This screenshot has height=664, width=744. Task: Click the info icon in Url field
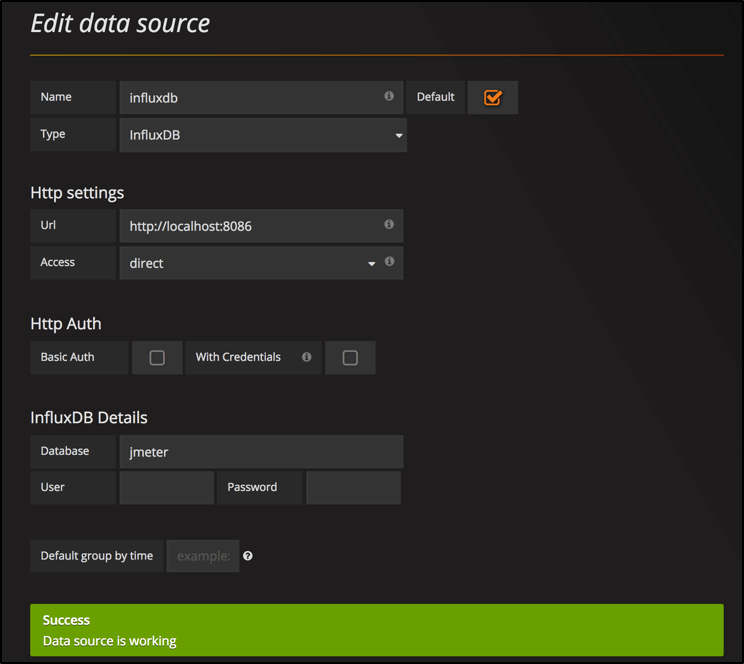pos(389,224)
